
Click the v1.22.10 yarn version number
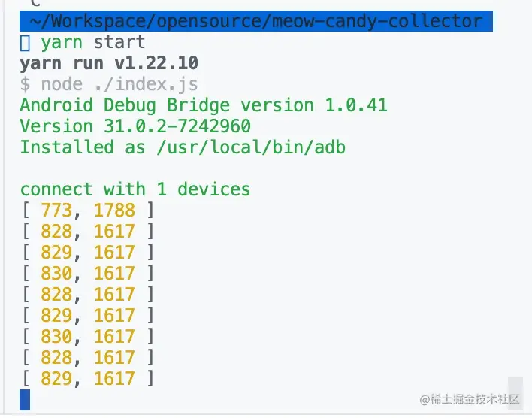(x=156, y=63)
